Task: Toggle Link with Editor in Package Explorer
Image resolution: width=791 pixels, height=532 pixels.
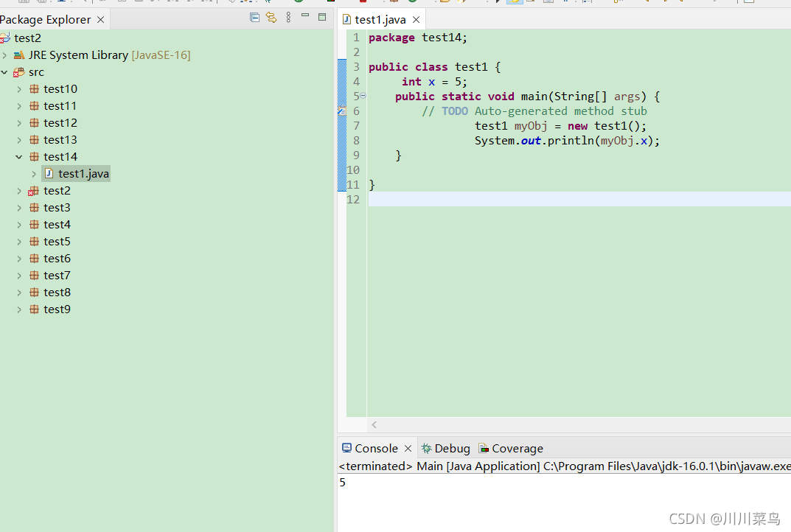Action: tap(271, 18)
